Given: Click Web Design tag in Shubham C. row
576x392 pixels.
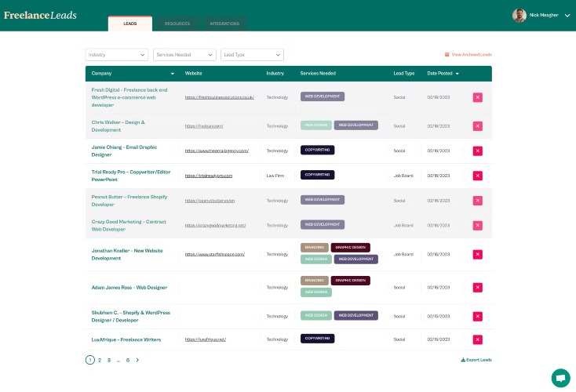Looking at the screenshot, I should click(316, 316).
